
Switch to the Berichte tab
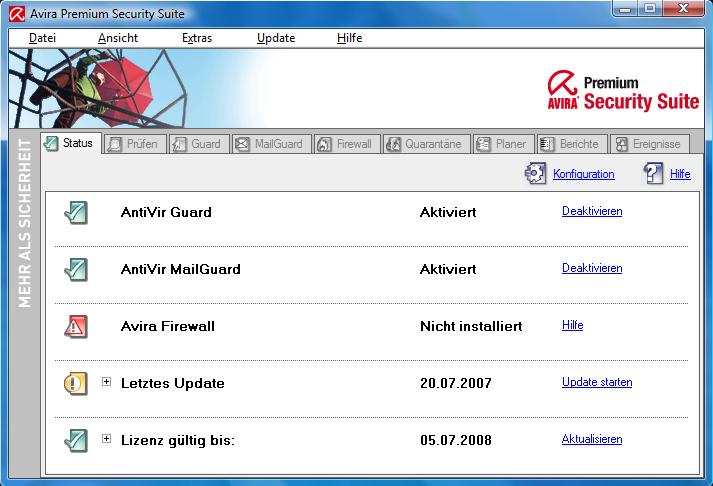click(x=572, y=144)
